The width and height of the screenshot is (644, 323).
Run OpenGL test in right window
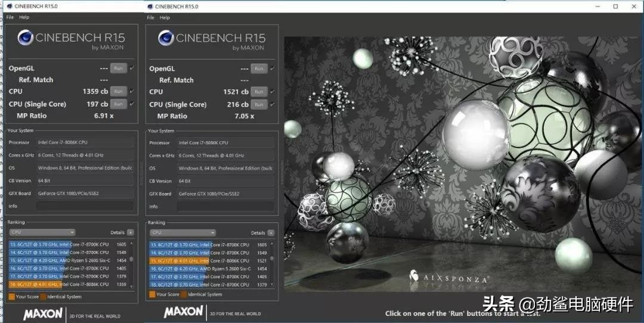(259, 69)
